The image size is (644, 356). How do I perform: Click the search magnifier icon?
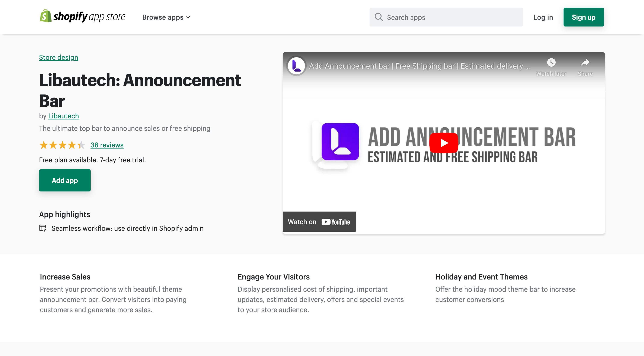tap(378, 17)
